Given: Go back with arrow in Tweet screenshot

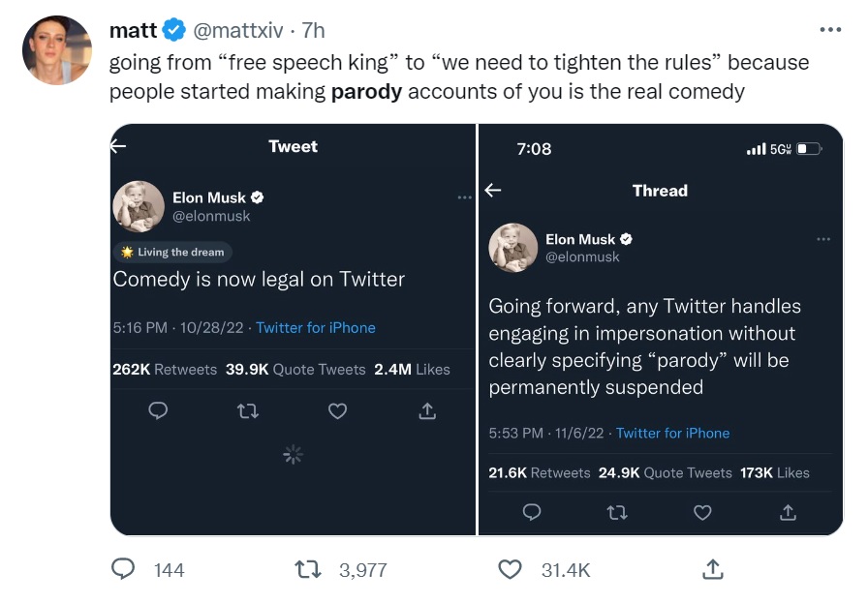Looking at the screenshot, I should (x=118, y=146).
